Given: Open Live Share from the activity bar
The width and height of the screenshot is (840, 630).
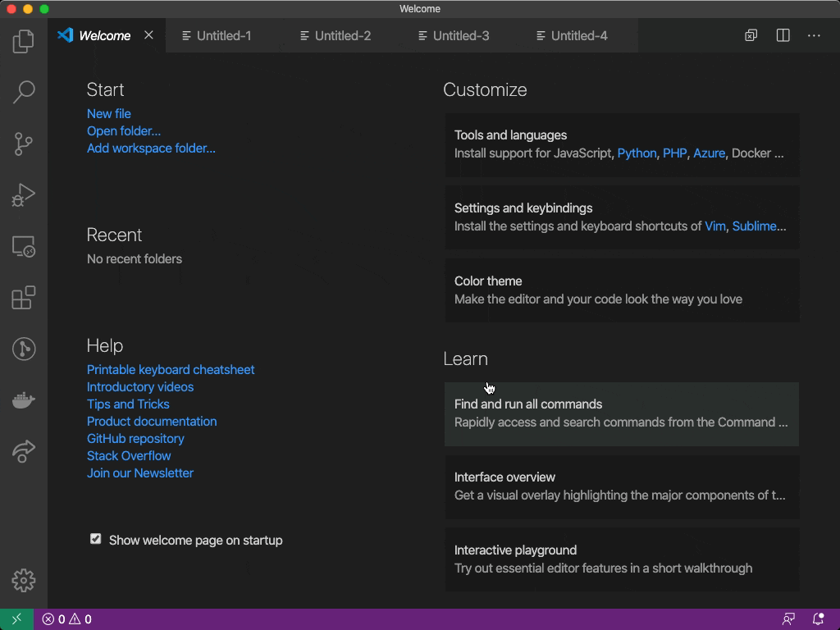Looking at the screenshot, I should (x=23, y=450).
